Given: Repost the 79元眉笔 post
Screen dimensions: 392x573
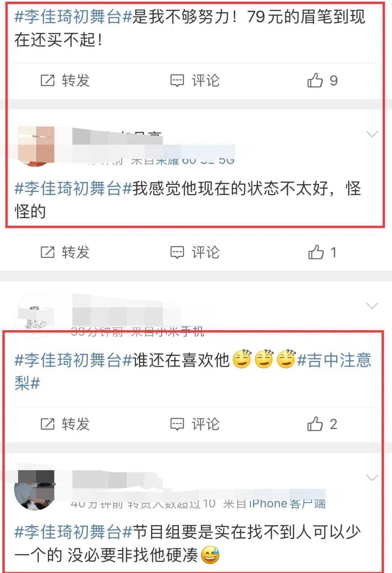Looking at the screenshot, I should click(65, 80).
